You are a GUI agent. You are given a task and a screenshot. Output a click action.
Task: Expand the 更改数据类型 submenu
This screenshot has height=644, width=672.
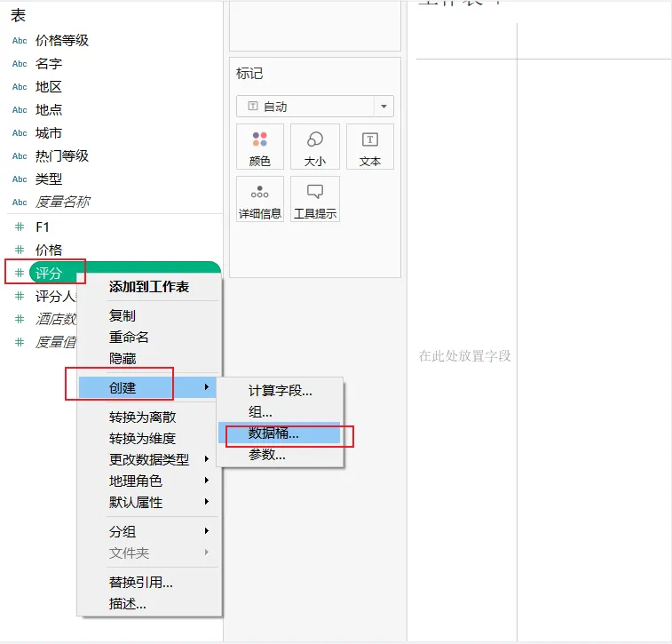[149, 459]
